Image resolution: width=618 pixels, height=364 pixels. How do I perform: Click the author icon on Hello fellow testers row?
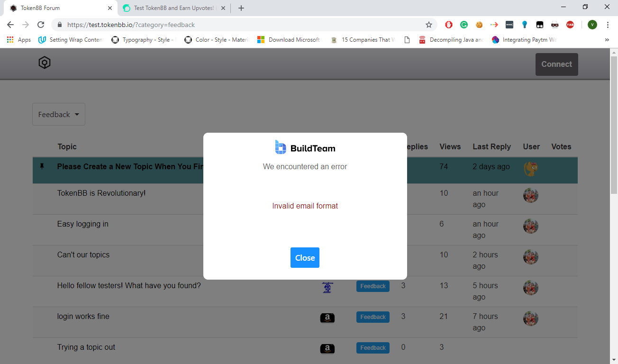click(327, 287)
